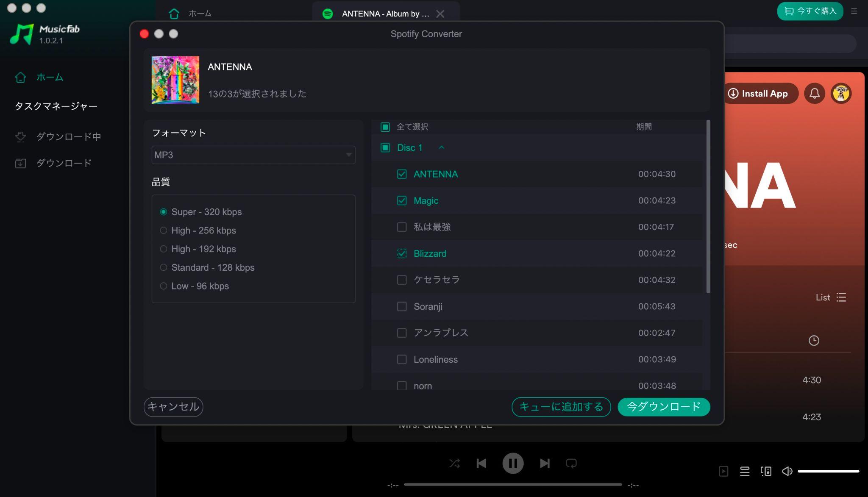868x497 pixels.
Task: Click the Musicfab logo icon
Action: point(21,34)
